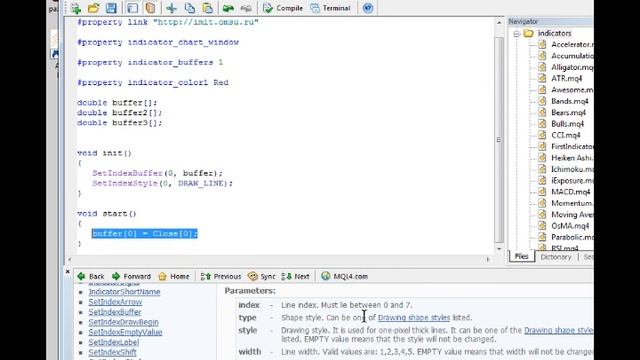Click the Next help topic button
This screenshot has width=640, height=360.
[295, 276]
